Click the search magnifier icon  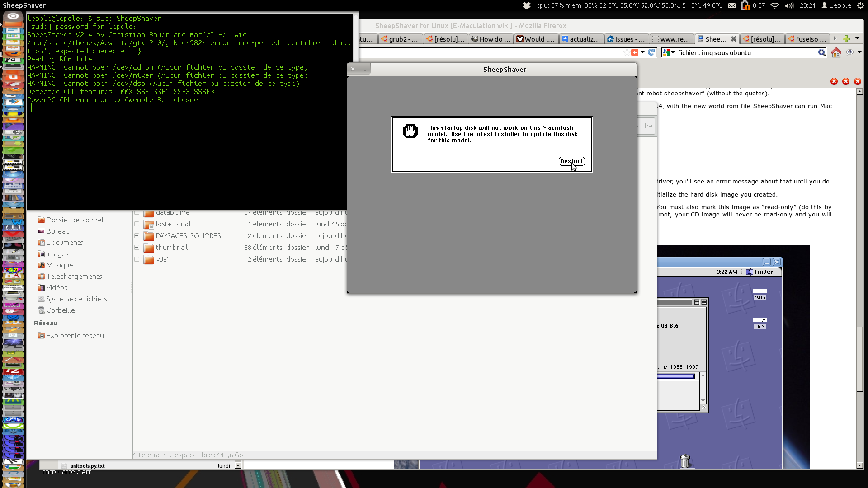point(821,52)
